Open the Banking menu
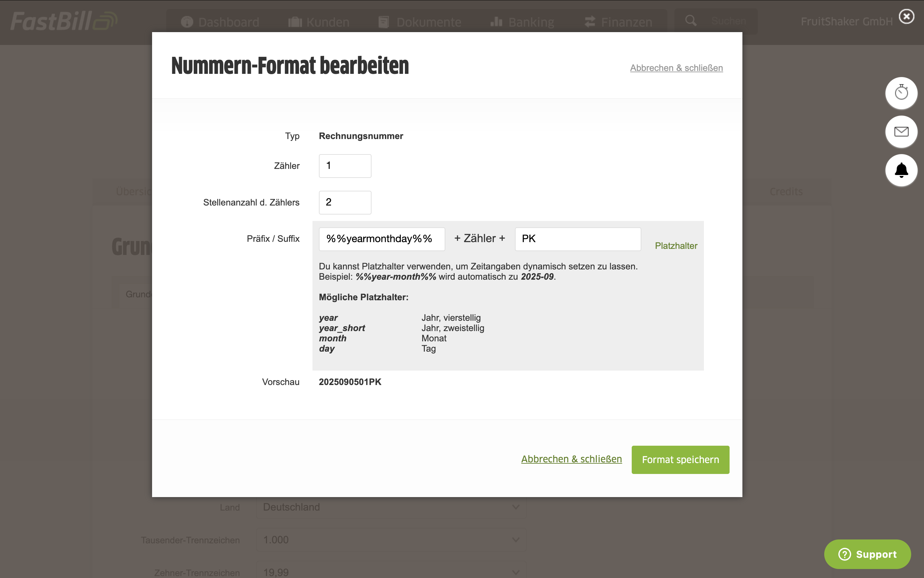Screen dimensions: 924x578 pos(522,22)
